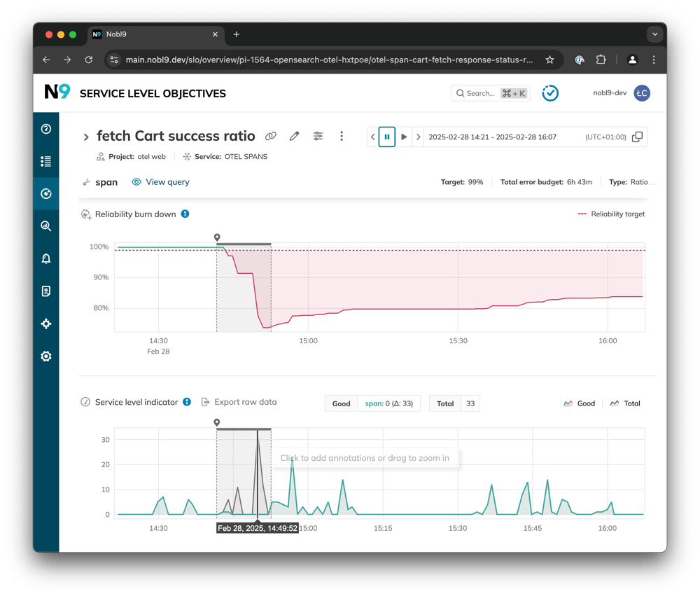Image resolution: width=700 pixels, height=596 pixels.
Task: Click the Project otel web label
Action: pyautogui.click(x=132, y=157)
